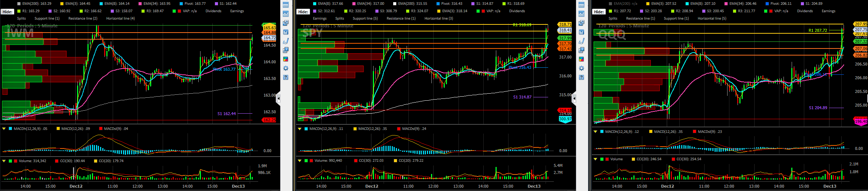Collapse the SPY sidebar with the arrow handle
The width and height of the screenshot is (868, 191).
(574, 98)
